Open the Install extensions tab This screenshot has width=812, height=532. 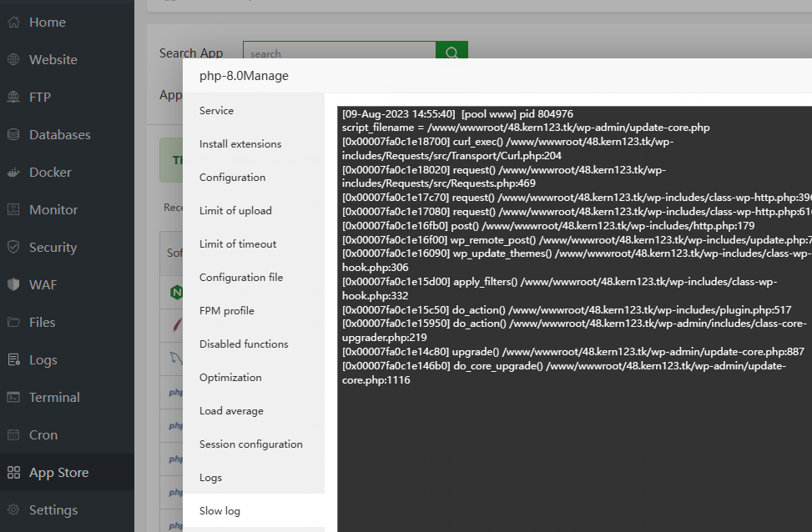tap(240, 144)
